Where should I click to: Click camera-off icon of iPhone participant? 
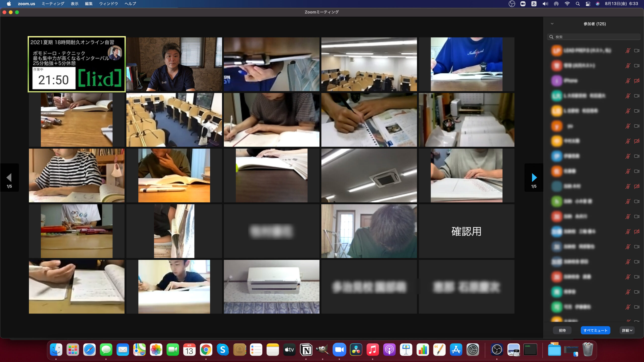pos(637,81)
